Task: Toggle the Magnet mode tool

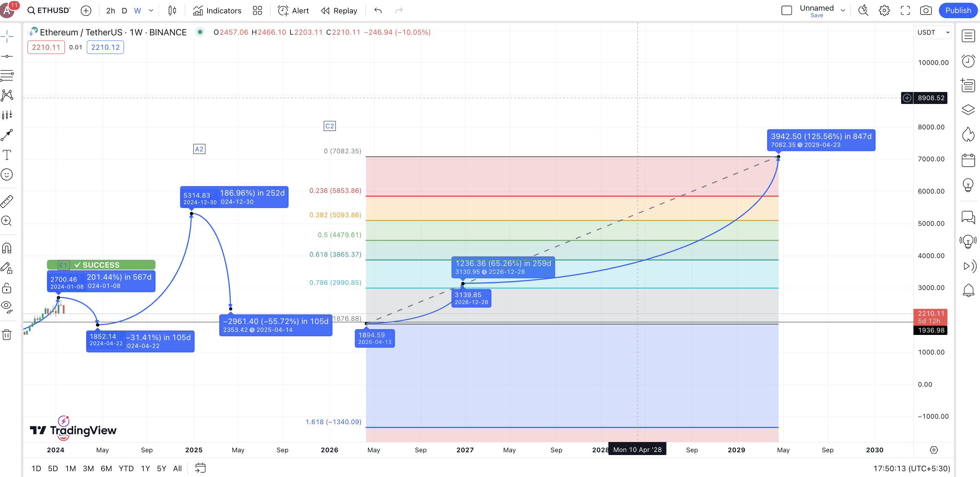Action: [x=7, y=248]
